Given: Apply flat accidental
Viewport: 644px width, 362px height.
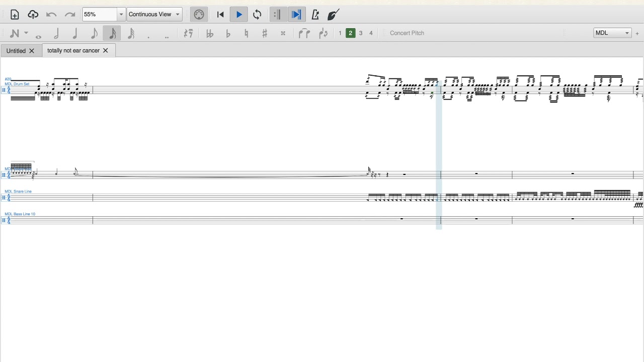Looking at the screenshot, I should (x=228, y=33).
